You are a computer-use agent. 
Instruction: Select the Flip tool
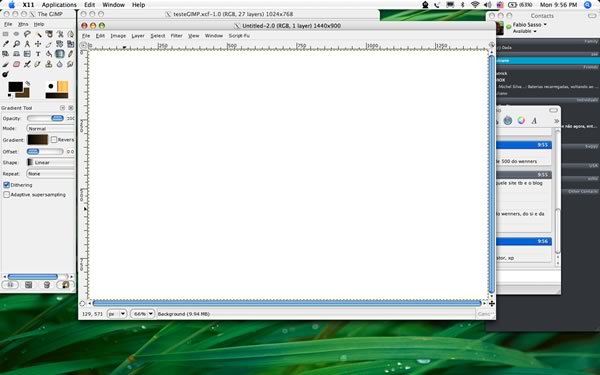pyautogui.click(x=27, y=54)
